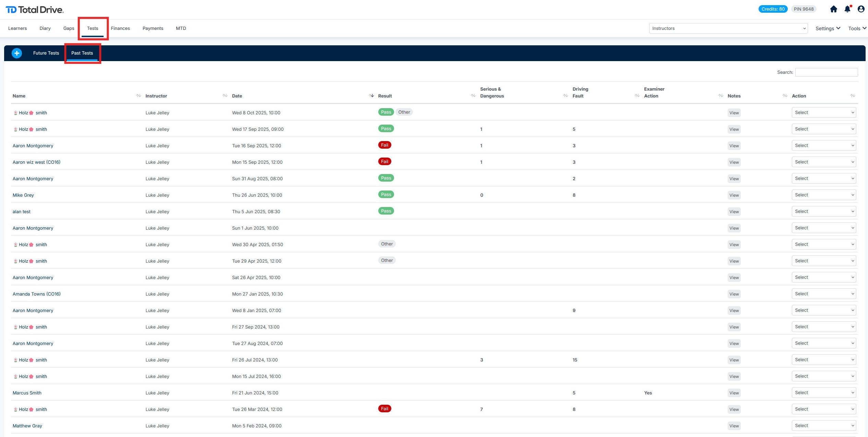The width and height of the screenshot is (868, 437).
Task: Open the user account profile icon
Action: coord(861,9)
